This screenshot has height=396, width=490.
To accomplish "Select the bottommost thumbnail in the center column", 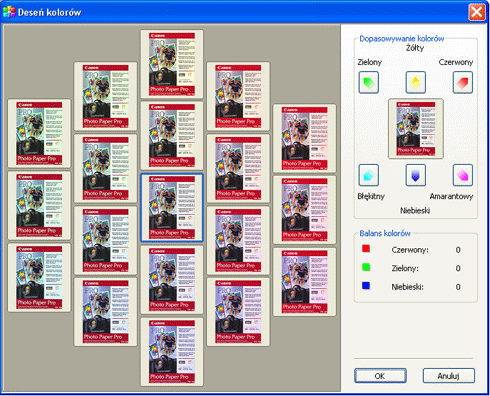I will click(x=172, y=352).
